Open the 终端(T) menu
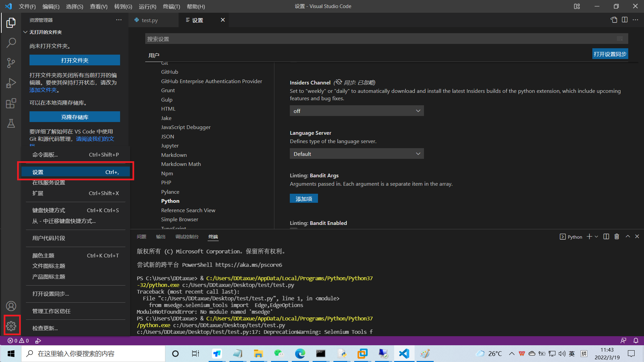The width and height of the screenshot is (644, 362). click(171, 6)
